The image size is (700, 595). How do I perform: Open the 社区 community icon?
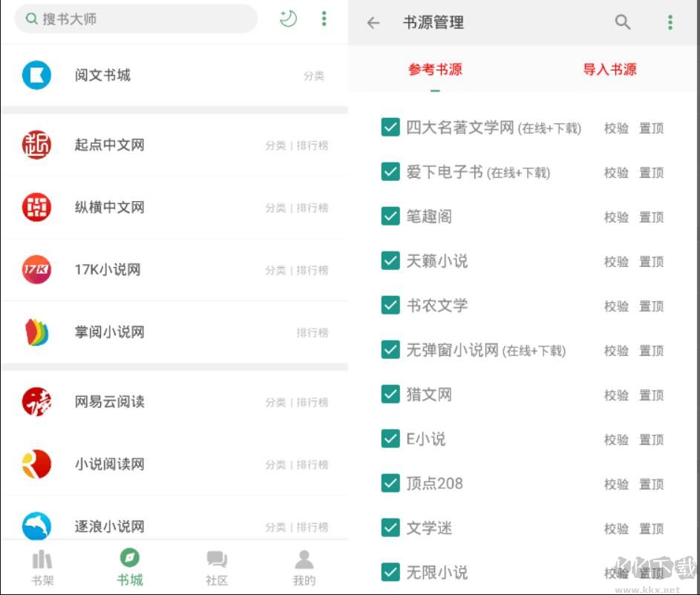[217, 560]
